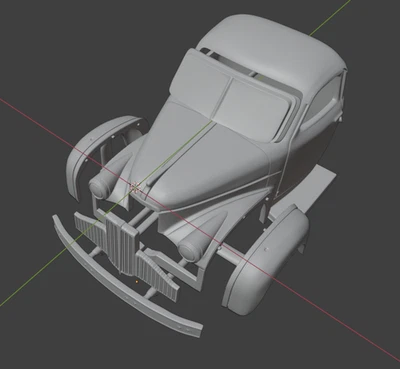Click the orange origin dot below the grille
400x369 pixels.
tap(137, 282)
